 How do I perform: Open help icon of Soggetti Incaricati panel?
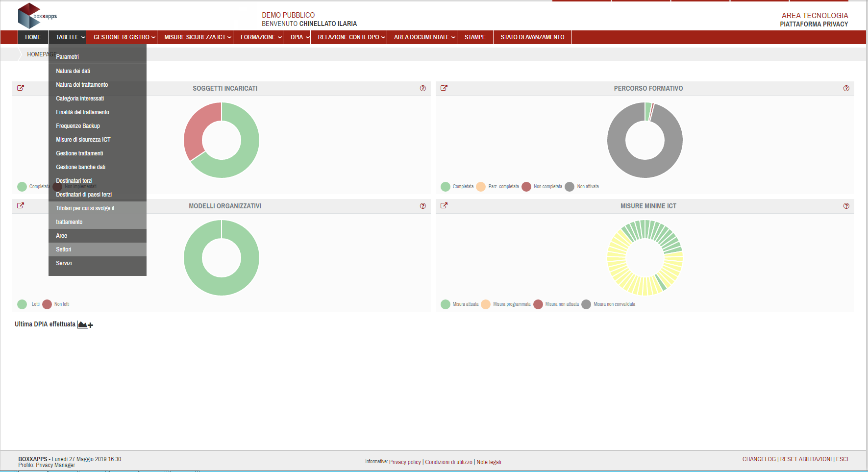(x=423, y=88)
